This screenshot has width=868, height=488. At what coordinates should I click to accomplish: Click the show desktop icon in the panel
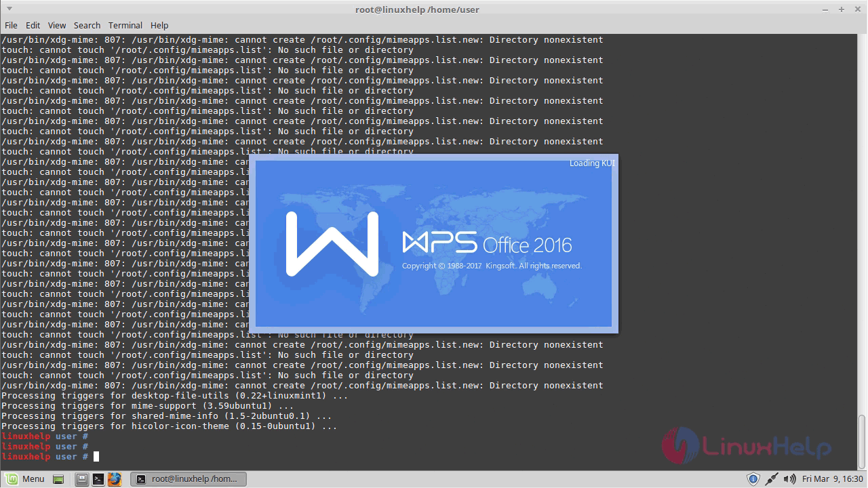[x=58, y=479]
